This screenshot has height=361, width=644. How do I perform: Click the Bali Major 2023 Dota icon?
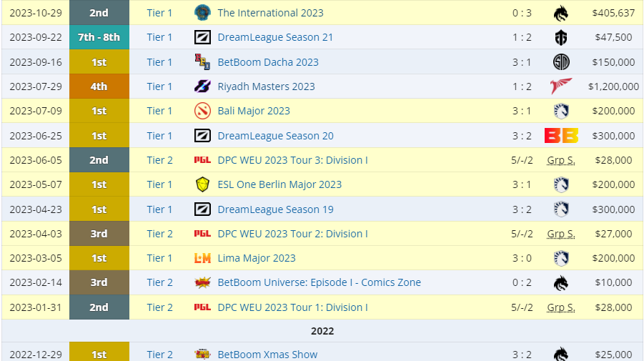pyautogui.click(x=202, y=111)
